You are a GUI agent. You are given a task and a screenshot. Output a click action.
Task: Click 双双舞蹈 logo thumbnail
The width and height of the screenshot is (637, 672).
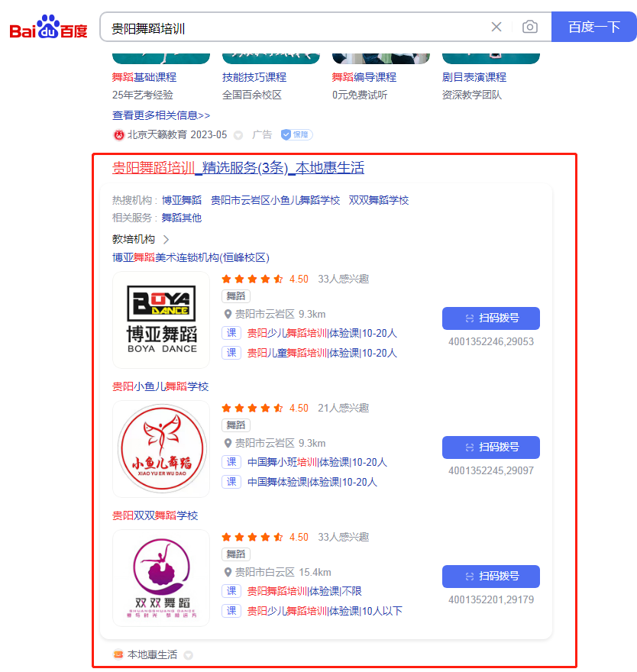(161, 578)
